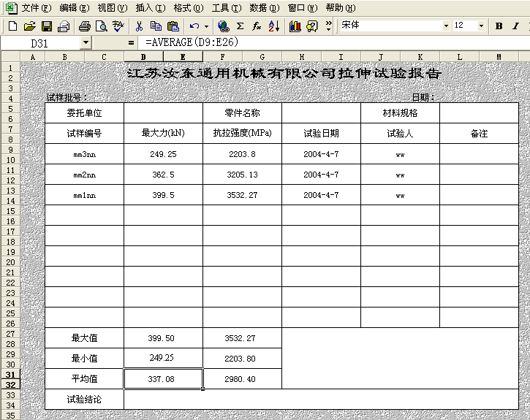Click the Insert Hyperlink globe icon

tap(223, 26)
